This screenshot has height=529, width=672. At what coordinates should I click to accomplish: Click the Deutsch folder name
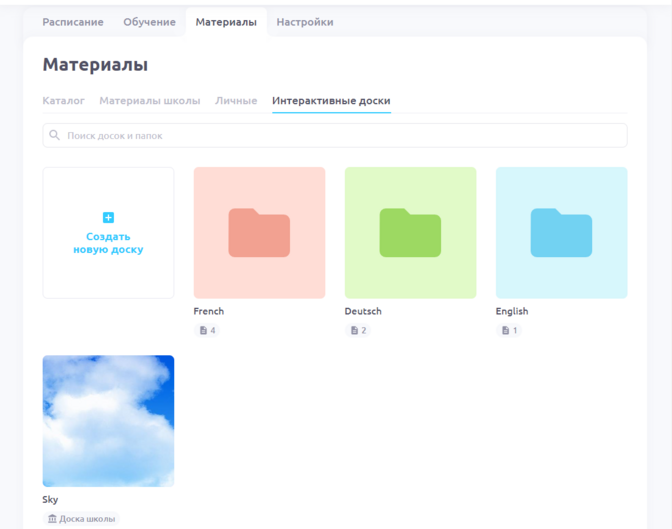tap(363, 311)
